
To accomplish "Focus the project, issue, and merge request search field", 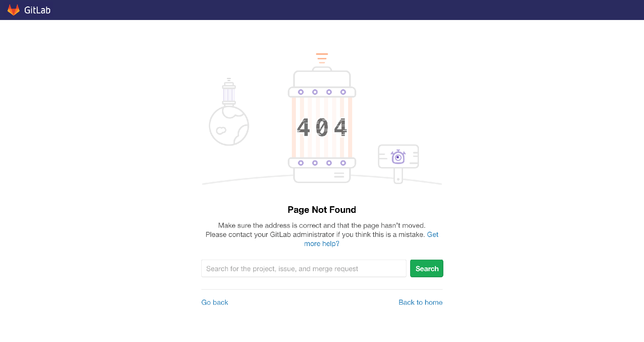I will coord(304,268).
